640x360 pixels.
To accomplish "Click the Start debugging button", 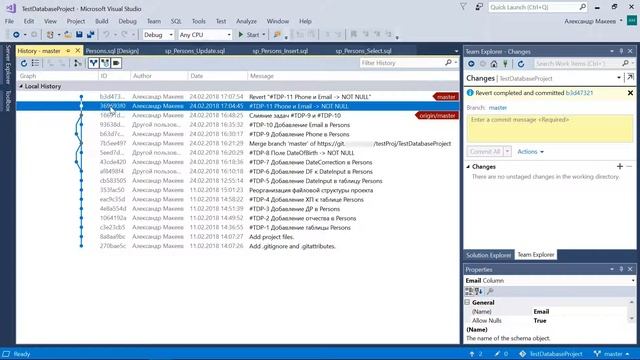I will pyautogui.click(x=249, y=35).
